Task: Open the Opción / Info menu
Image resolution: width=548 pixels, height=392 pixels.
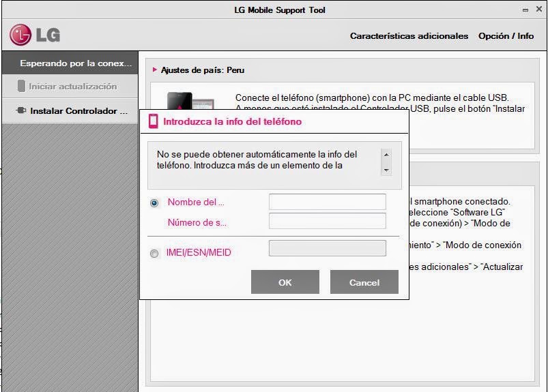Action: (506, 36)
